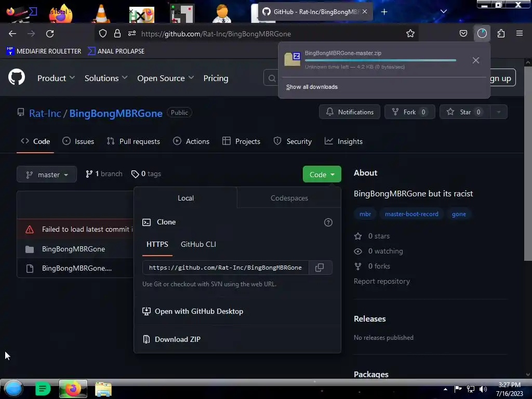
Task: Open the BingBongMBRGone-master.zip file icon
Action: (x=292, y=59)
